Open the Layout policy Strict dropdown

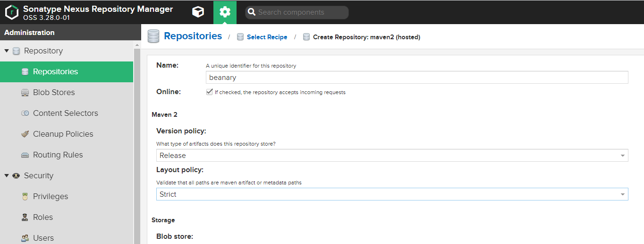pyautogui.click(x=392, y=194)
